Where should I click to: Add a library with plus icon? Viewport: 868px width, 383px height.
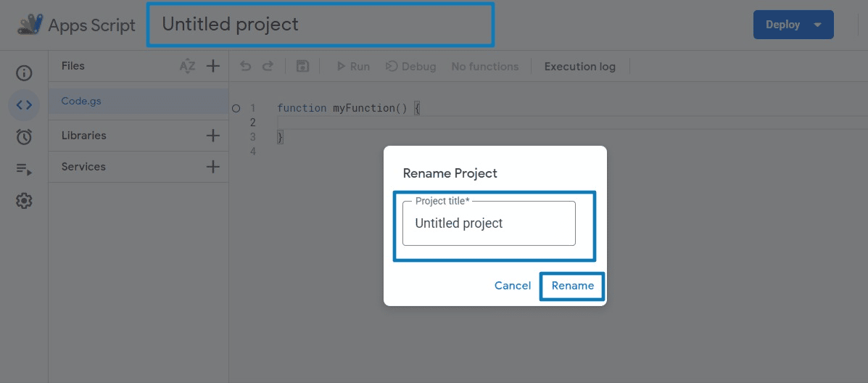click(213, 136)
